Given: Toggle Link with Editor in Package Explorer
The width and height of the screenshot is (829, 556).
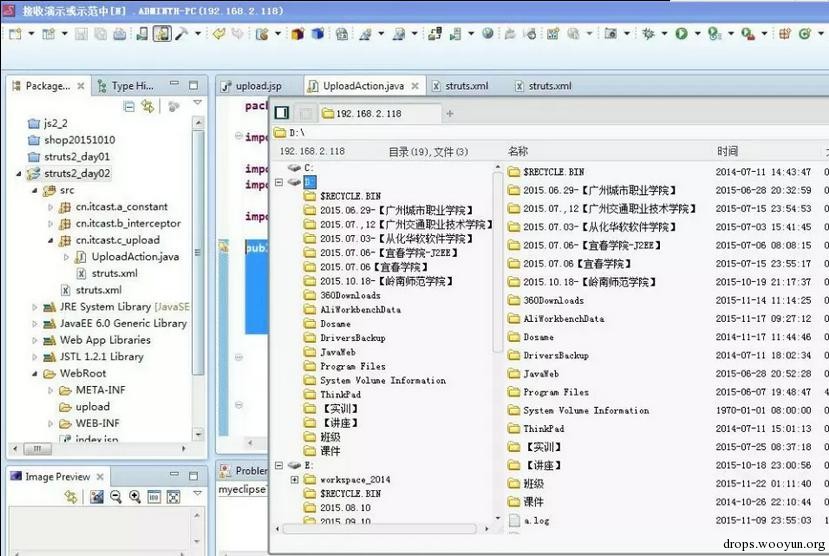Looking at the screenshot, I should tap(148, 107).
